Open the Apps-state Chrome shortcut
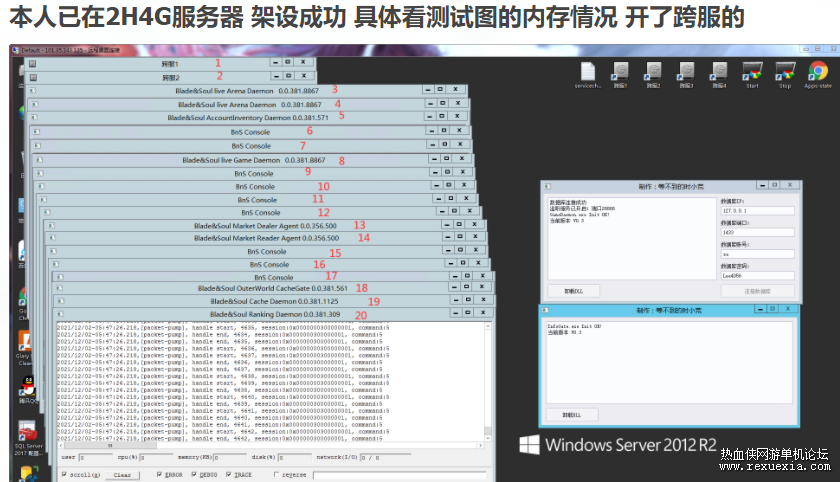This screenshot has height=482, width=840. click(x=818, y=75)
